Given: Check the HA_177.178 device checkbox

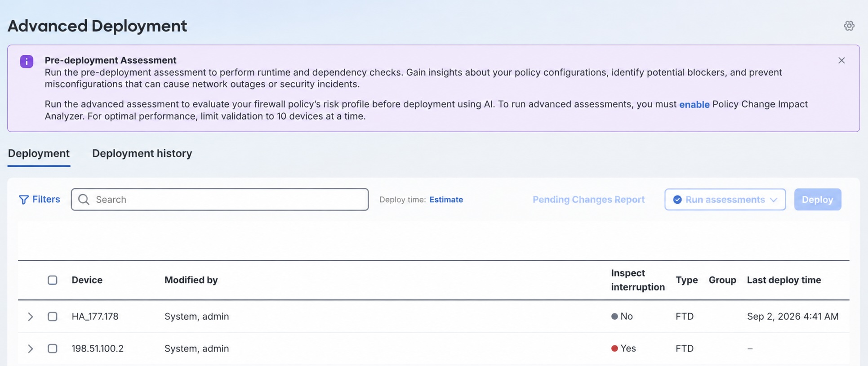Looking at the screenshot, I should 53,317.
